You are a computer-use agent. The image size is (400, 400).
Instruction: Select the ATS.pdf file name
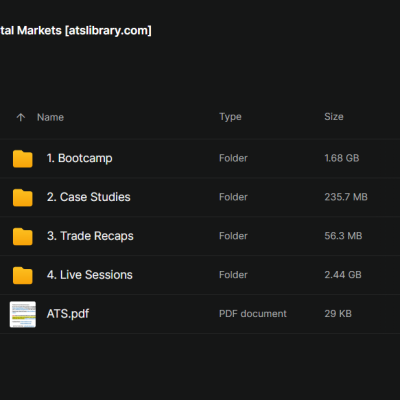pos(68,314)
